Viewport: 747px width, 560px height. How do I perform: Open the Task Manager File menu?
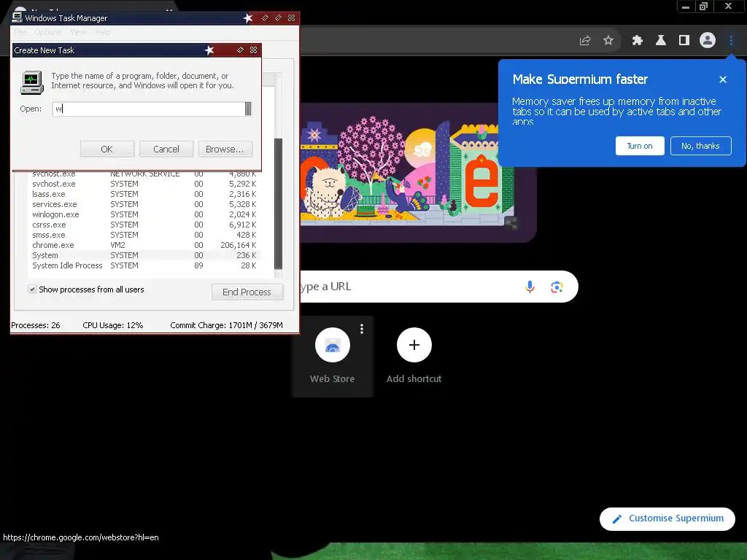coord(20,32)
